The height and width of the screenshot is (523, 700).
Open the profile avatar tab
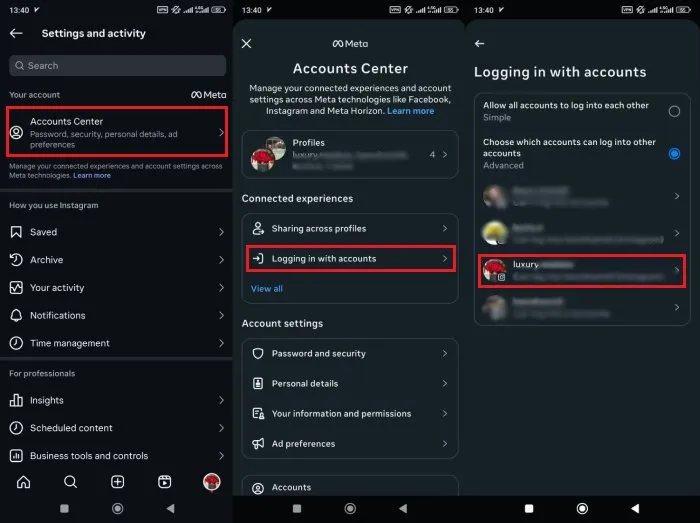pyautogui.click(x=212, y=482)
